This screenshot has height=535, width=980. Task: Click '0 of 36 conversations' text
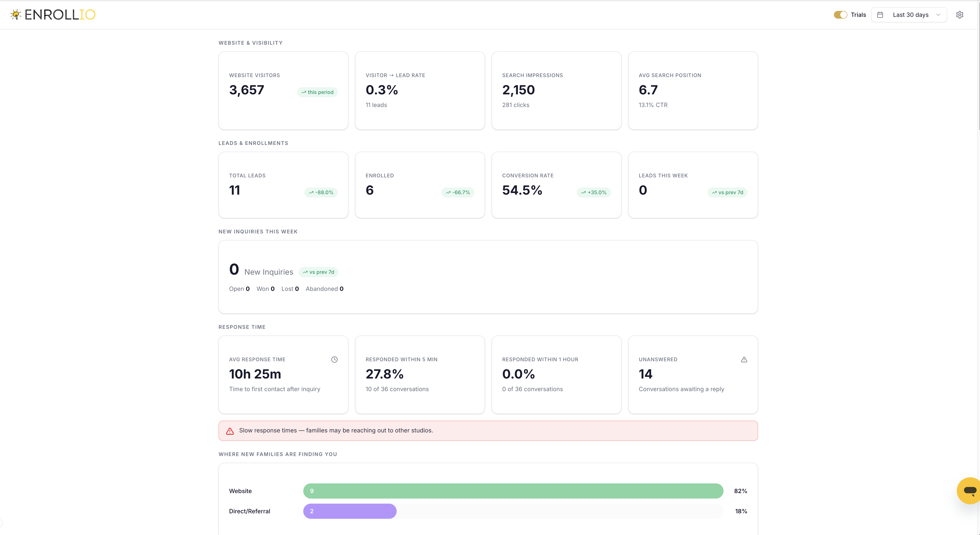coord(532,389)
